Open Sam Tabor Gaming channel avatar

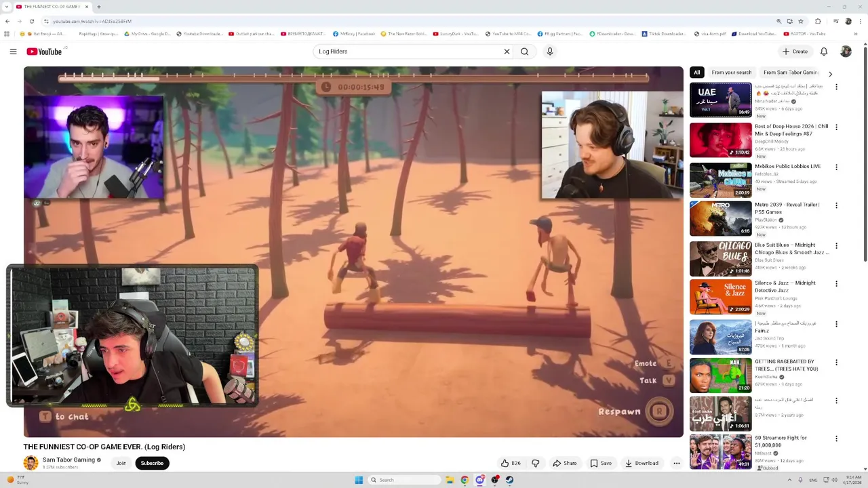tap(31, 463)
